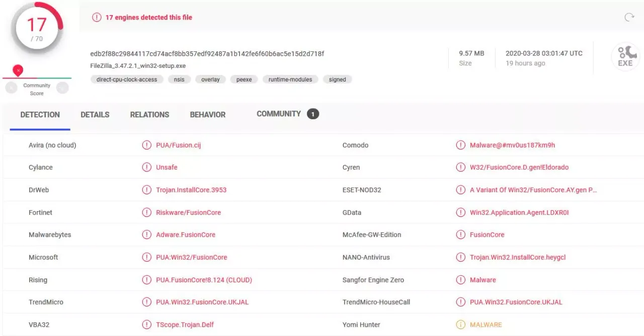
Task: Click alert icon next to Adware.FusionCore
Action: [x=146, y=235]
